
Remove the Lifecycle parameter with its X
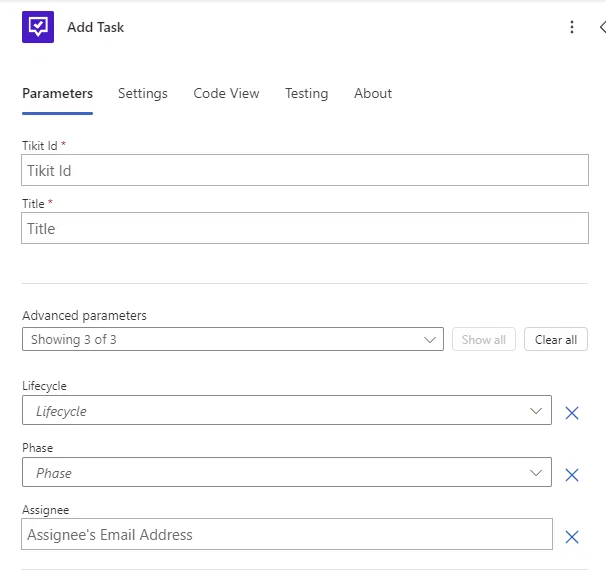pyautogui.click(x=572, y=413)
